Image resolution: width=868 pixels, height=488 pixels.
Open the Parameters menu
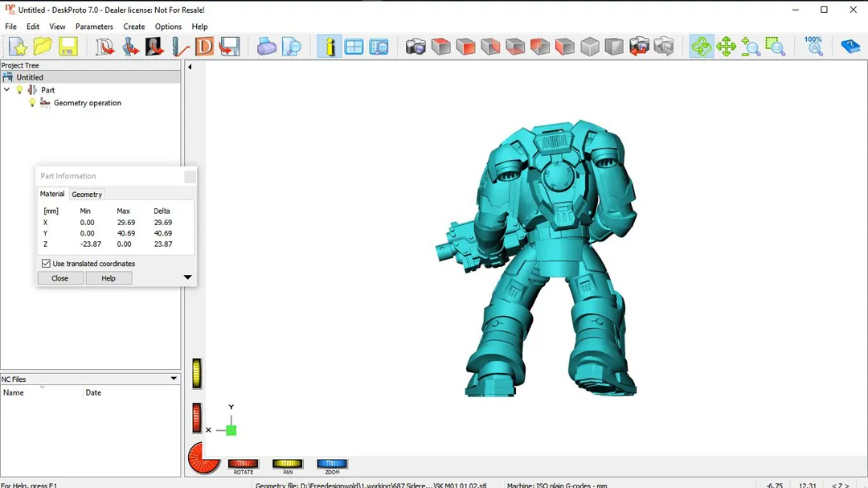tap(94, 27)
